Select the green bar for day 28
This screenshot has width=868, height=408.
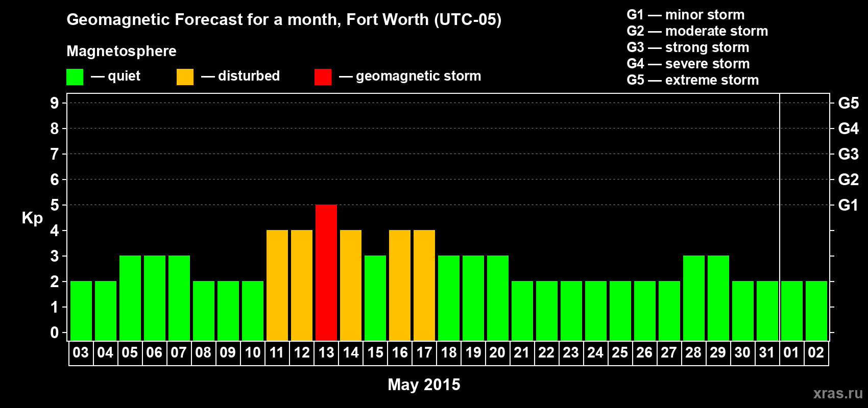[x=694, y=298]
